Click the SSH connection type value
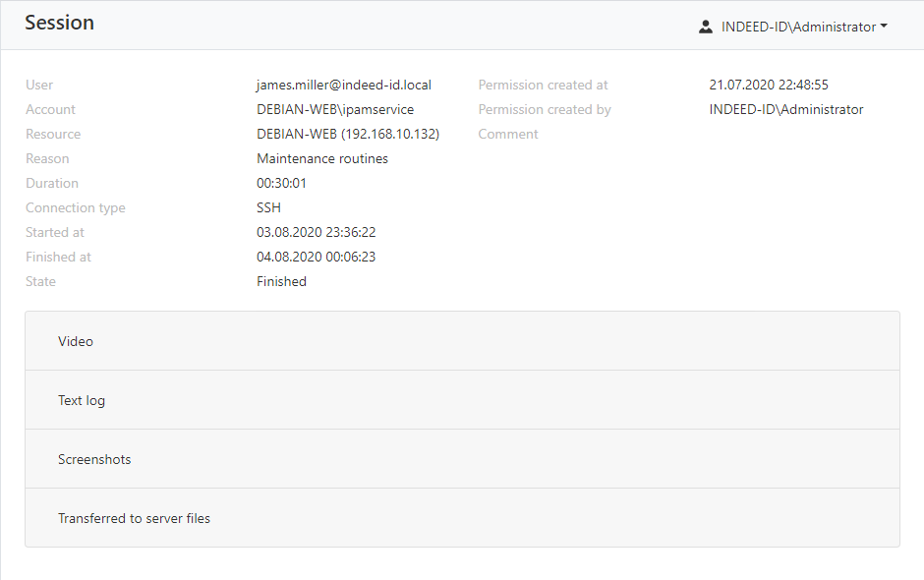The width and height of the screenshot is (924, 580). 268,207
